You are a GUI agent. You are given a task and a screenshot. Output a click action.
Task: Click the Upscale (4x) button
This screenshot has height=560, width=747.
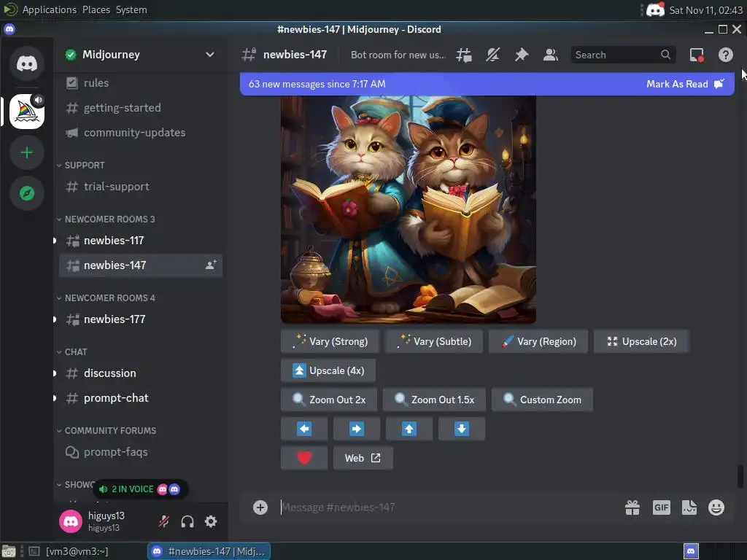[328, 370]
